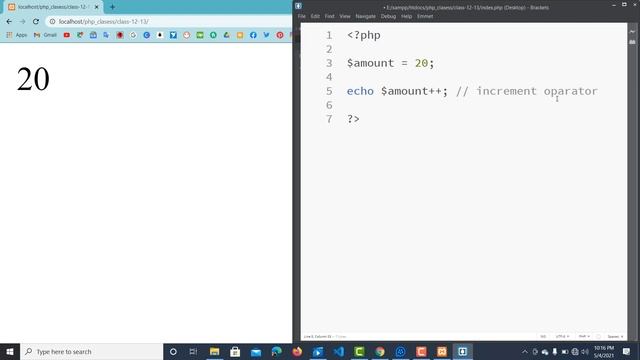
Task: Click the $amount = 20 code line
Action: tap(391, 63)
